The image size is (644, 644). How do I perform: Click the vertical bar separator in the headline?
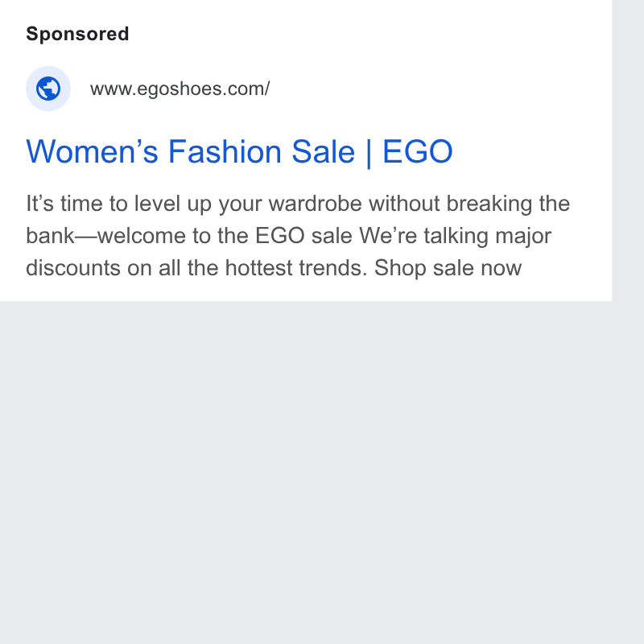pyautogui.click(x=369, y=152)
